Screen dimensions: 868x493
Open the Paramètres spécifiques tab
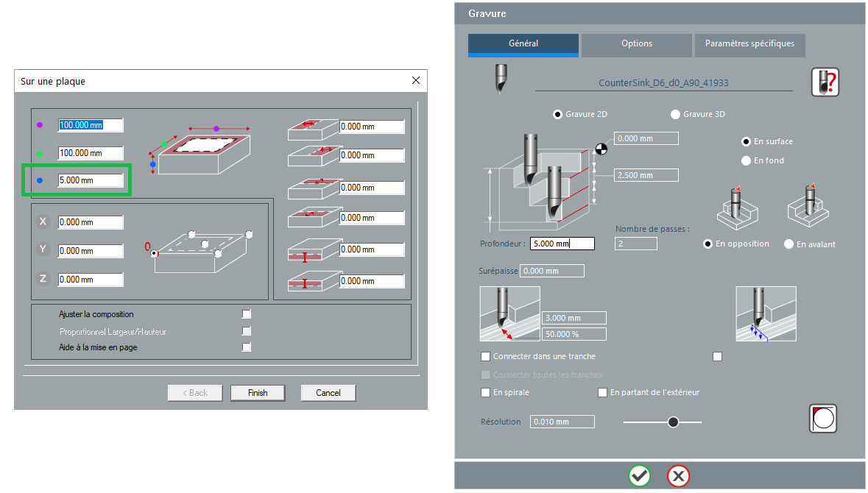tap(749, 44)
